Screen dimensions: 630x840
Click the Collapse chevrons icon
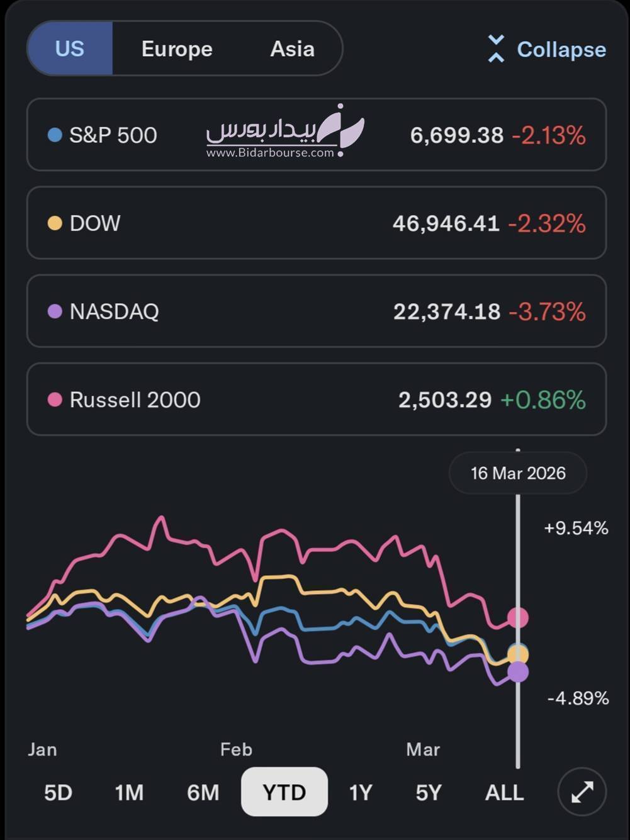coord(496,49)
